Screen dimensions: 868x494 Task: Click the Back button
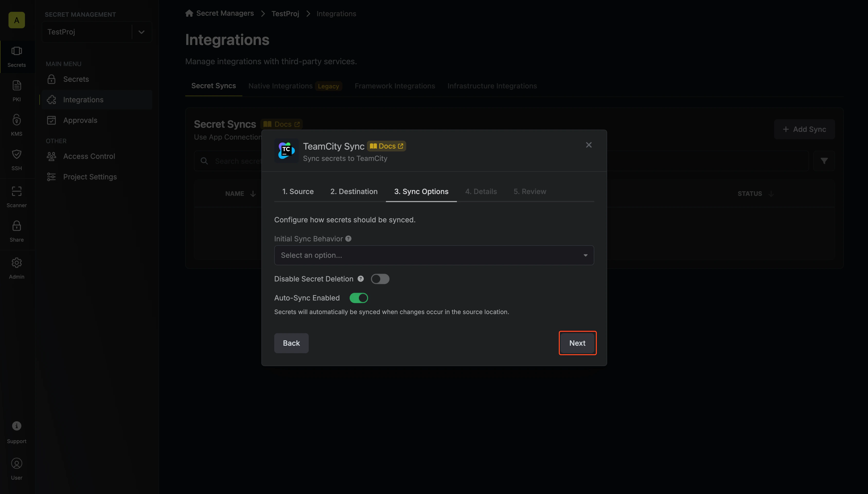click(291, 343)
